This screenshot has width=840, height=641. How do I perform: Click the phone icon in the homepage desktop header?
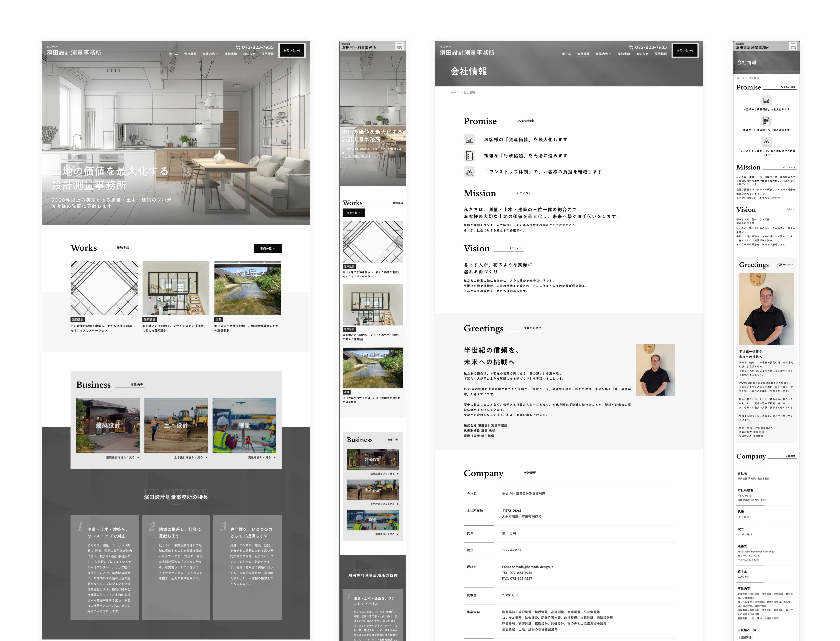pos(238,47)
